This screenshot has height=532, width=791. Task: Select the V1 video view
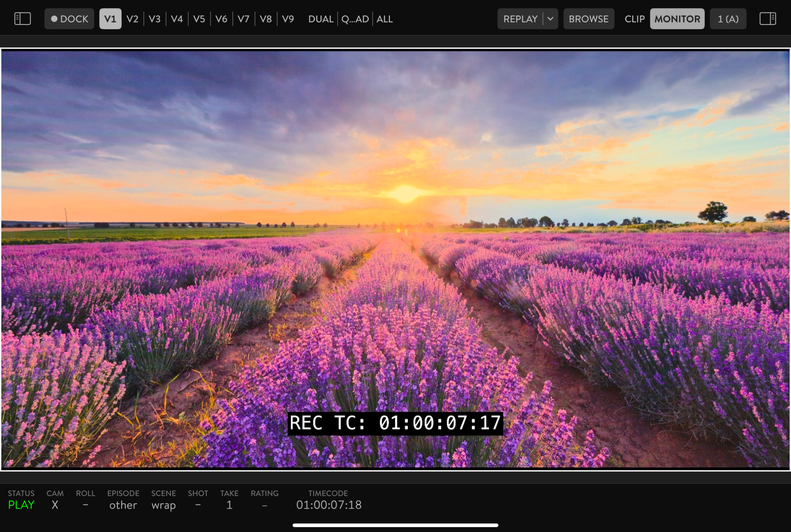[110, 19]
